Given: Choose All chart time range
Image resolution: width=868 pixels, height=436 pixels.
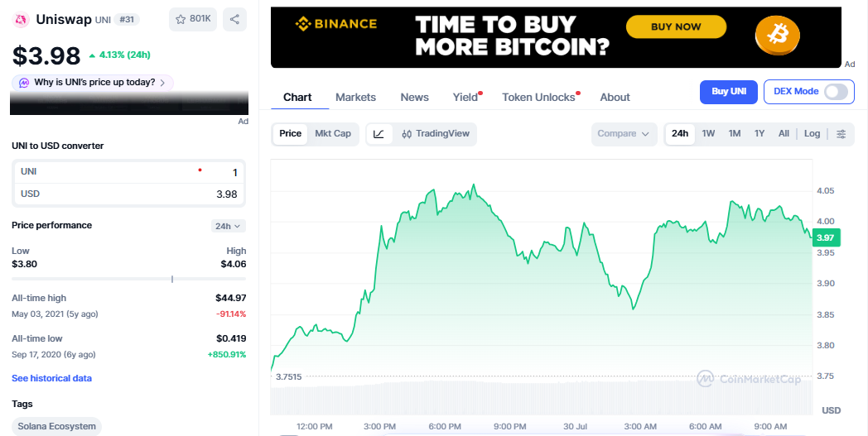Looking at the screenshot, I should 784,134.
